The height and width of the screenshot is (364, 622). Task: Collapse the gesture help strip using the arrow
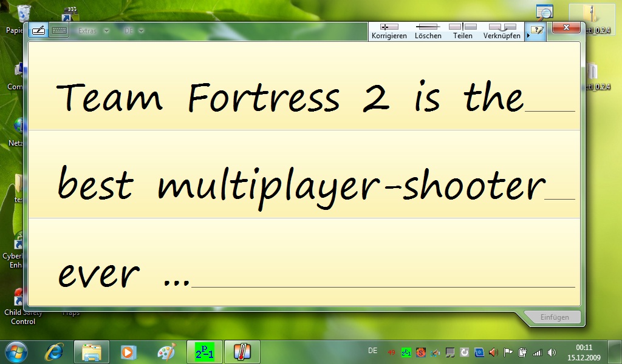coord(528,35)
